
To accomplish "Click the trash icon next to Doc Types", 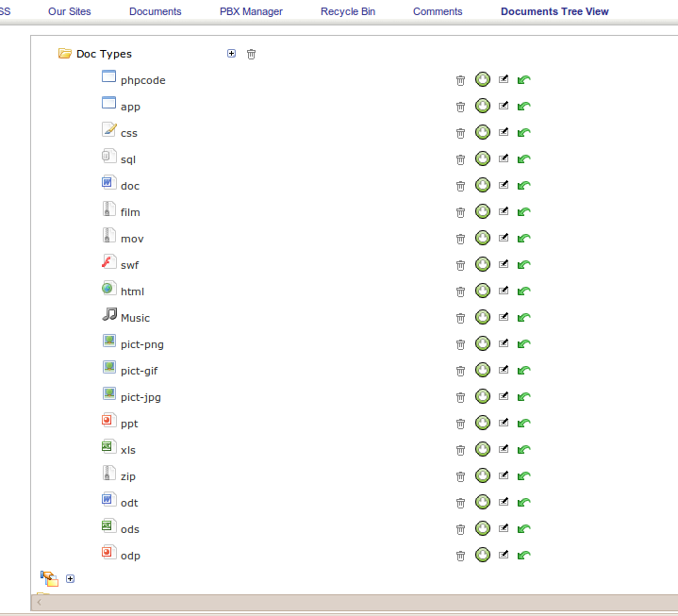I will [251, 54].
